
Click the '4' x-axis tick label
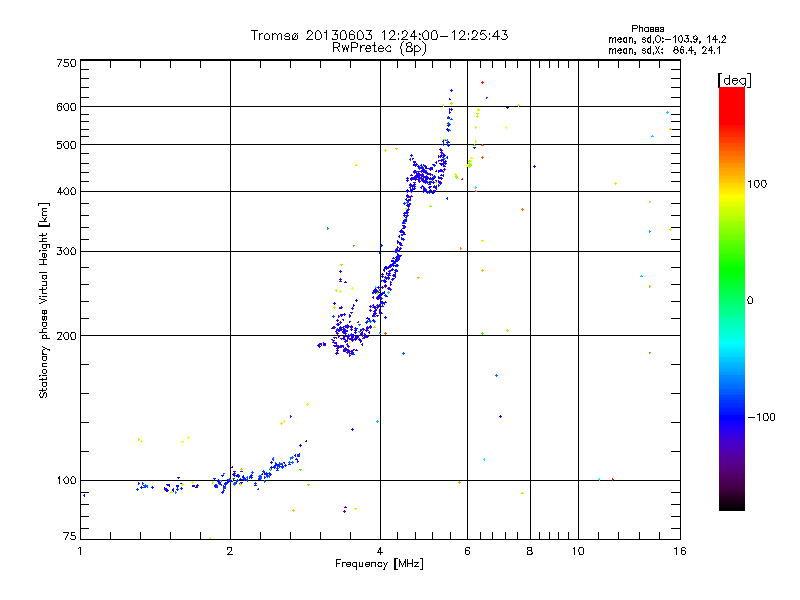tap(380, 551)
